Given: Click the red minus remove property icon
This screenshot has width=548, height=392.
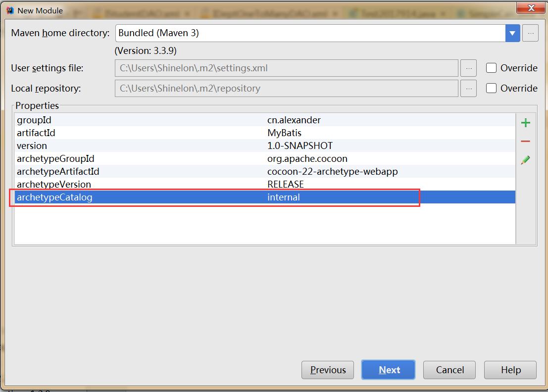Looking at the screenshot, I should click(x=525, y=141).
